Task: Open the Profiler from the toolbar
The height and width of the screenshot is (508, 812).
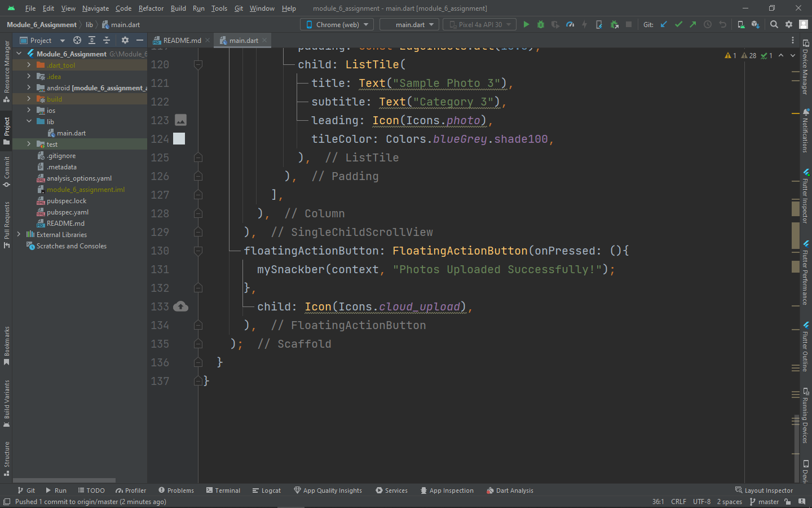Action: coord(570,24)
